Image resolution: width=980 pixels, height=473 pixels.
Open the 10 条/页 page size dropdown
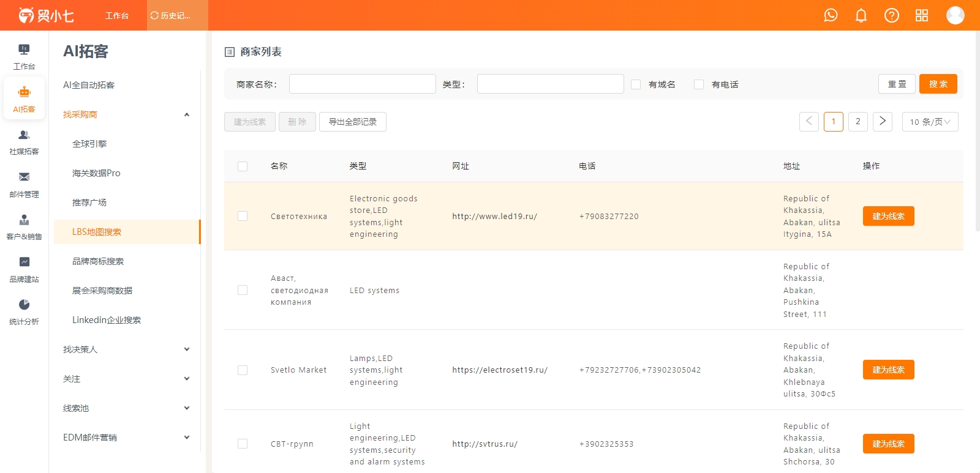[x=930, y=122]
